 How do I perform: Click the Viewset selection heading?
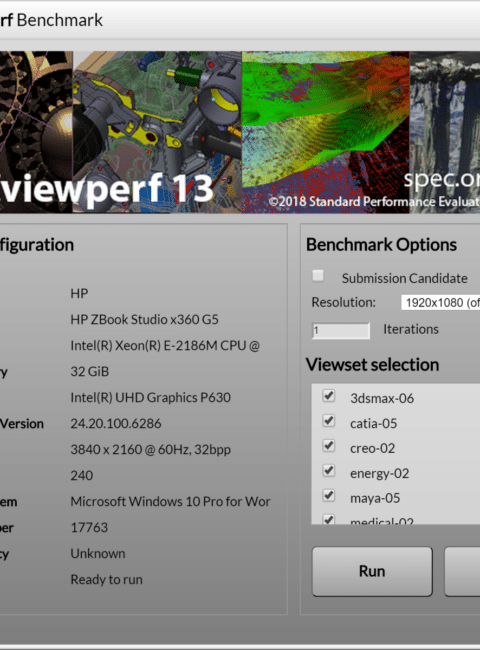[372, 365]
